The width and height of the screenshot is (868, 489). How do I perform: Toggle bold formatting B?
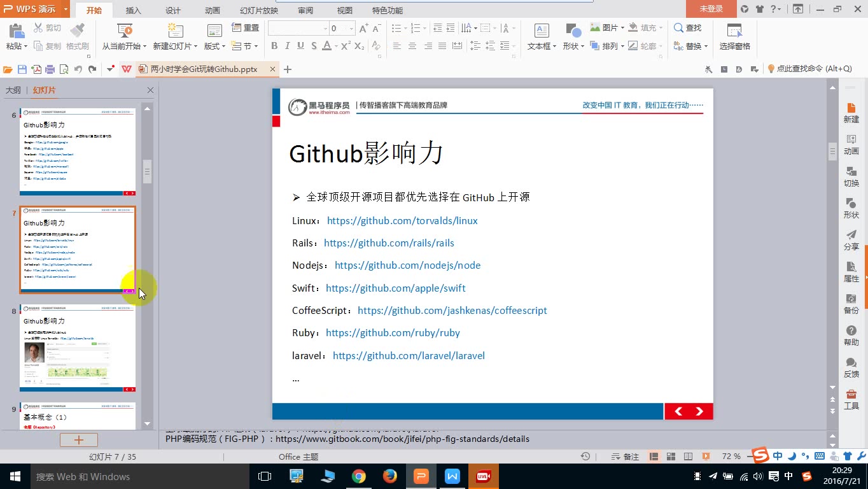[x=274, y=46]
